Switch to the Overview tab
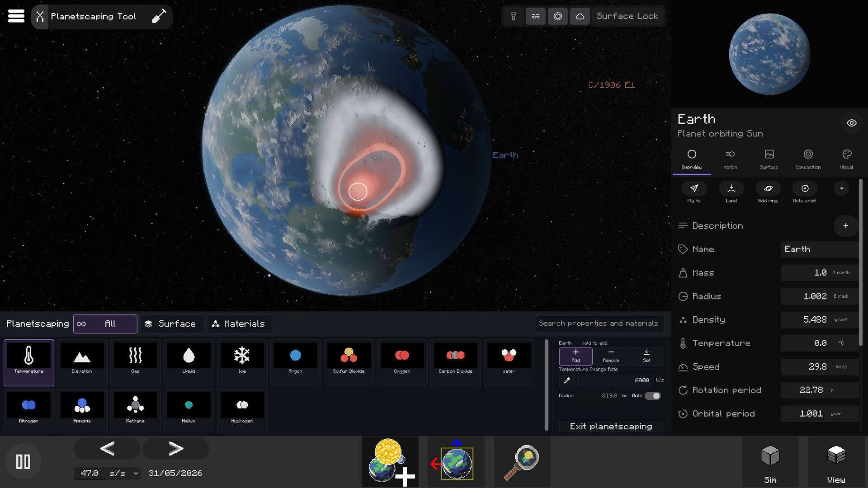This screenshot has width=868, height=488. [x=692, y=160]
